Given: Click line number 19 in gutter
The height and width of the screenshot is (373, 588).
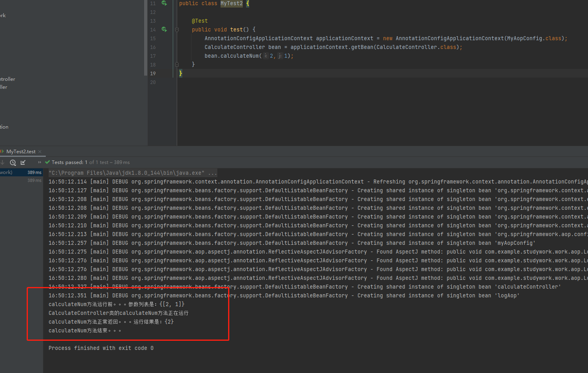Looking at the screenshot, I should click(x=153, y=73).
